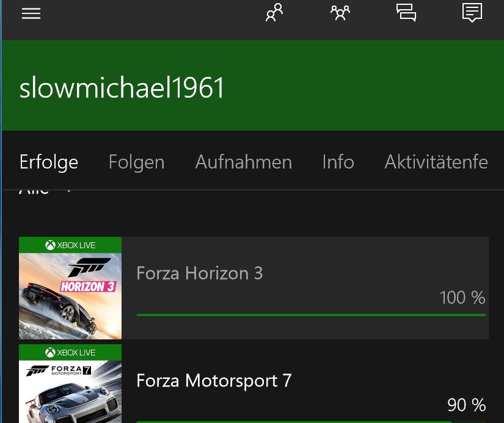Open Forza Horizon 3 cover thumbnail
This screenshot has width=504, height=423.
click(x=70, y=288)
